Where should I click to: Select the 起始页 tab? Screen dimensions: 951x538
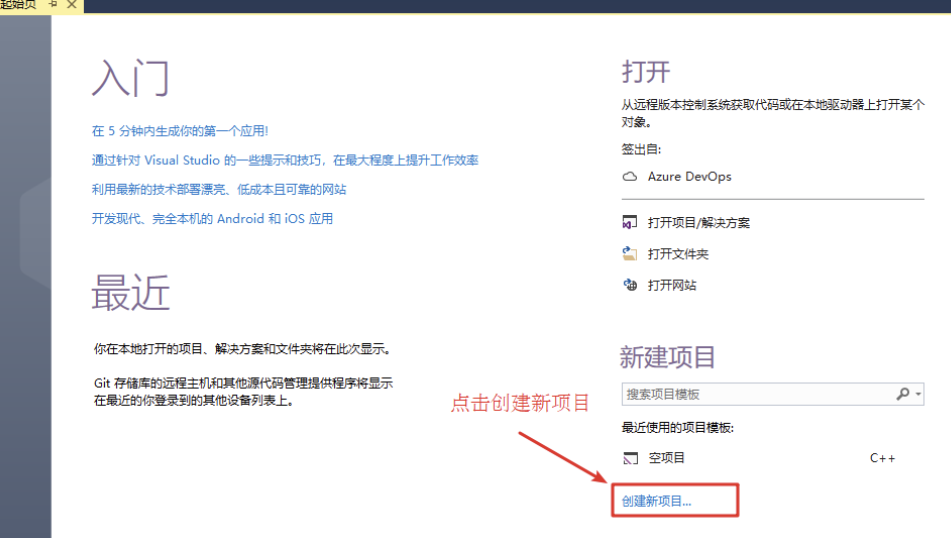18,5
